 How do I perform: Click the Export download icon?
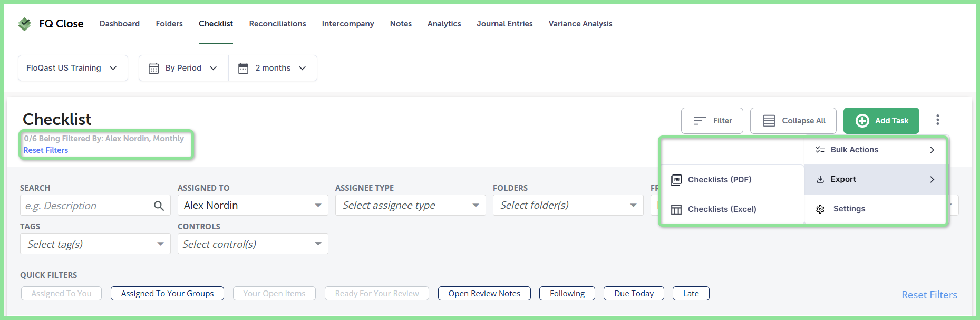click(x=820, y=179)
